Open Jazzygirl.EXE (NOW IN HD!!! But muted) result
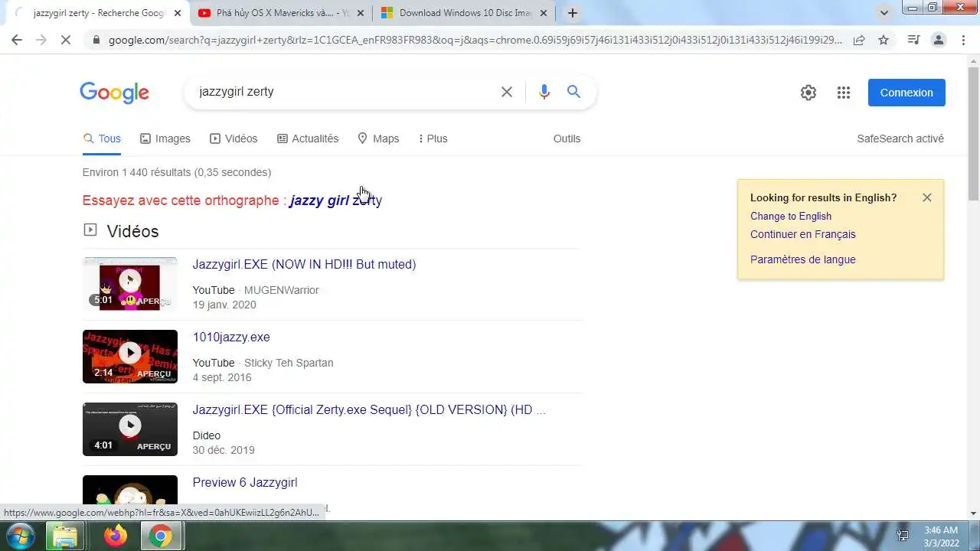Image resolution: width=980 pixels, height=551 pixels. pos(304,264)
